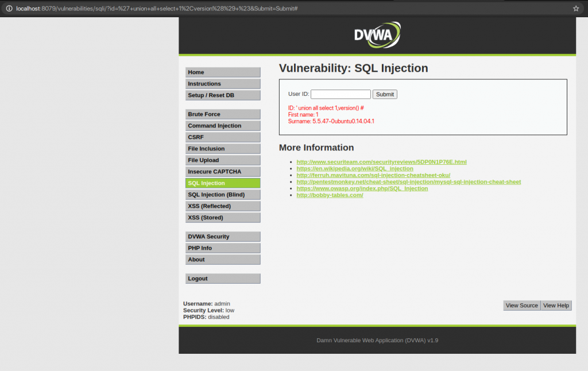588x371 pixels.
Task: Logout from the DVWA application
Action: (223, 278)
